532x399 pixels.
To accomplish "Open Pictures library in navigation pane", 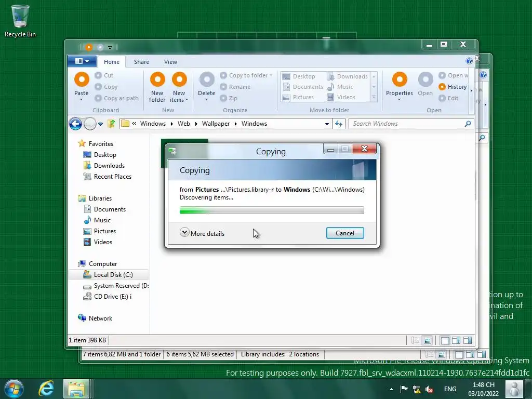I will pyautogui.click(x=105, y=231).
